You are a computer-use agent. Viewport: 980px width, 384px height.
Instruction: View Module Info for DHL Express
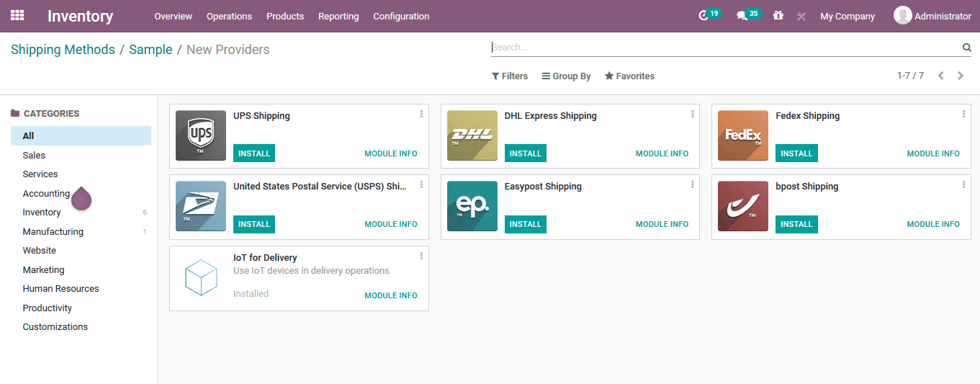[662, 153]
